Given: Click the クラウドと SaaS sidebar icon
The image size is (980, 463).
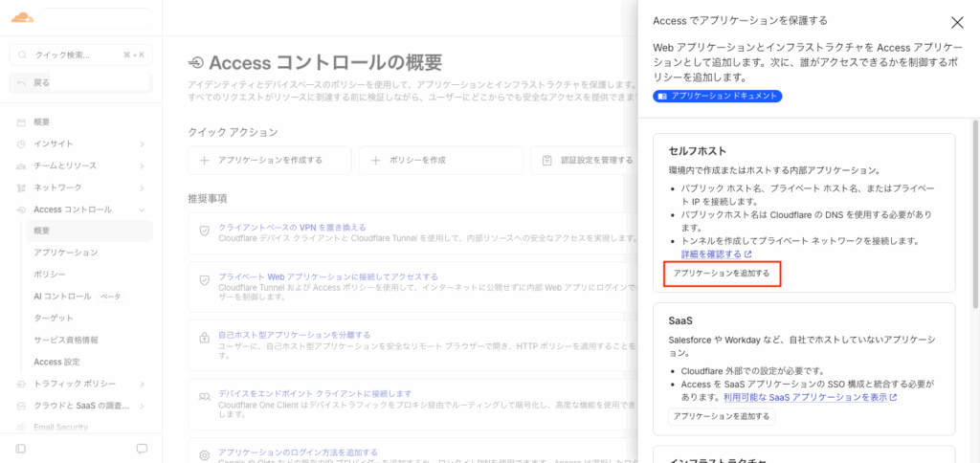Looking at the screenshot, I should coord(21,406).
